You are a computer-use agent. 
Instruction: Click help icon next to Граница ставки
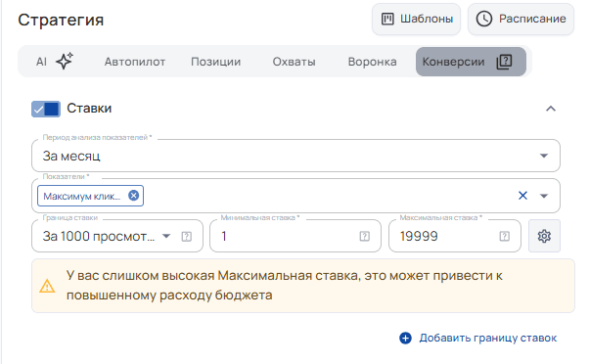coord(187,236)
